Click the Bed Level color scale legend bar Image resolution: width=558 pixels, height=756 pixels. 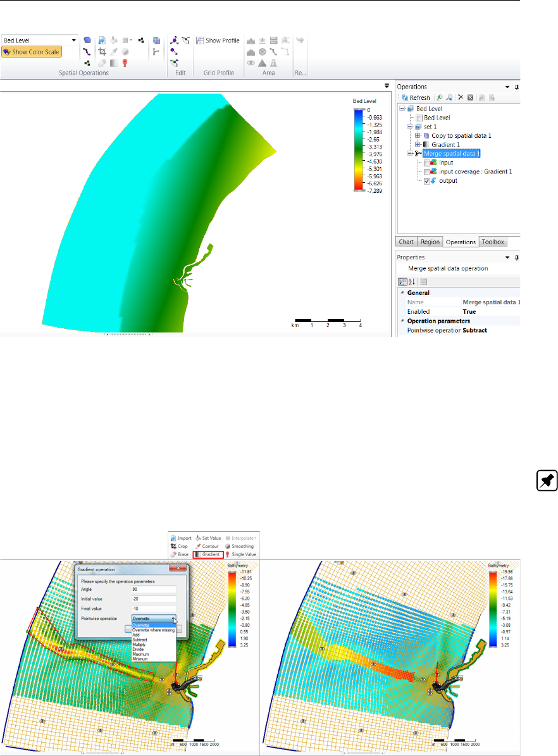[359, 150]
